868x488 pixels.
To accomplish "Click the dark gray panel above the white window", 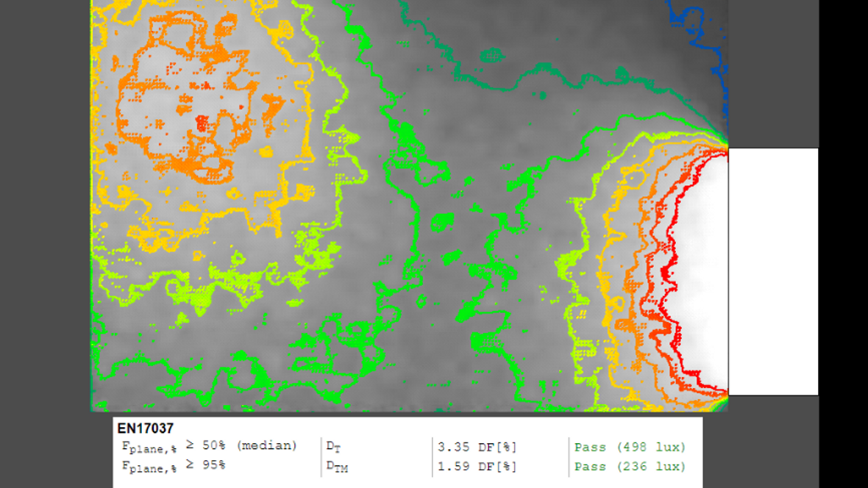I will pos(772,73).
